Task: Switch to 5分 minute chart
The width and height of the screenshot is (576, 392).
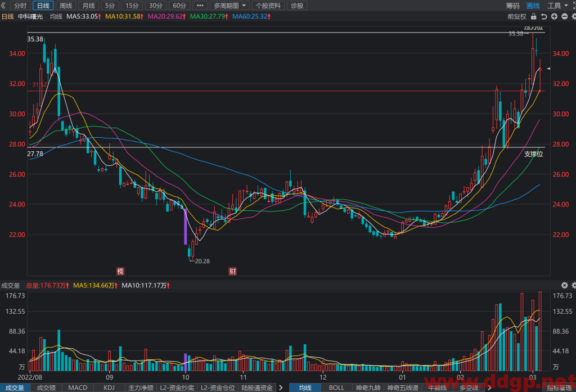Action: [x=110, y=6]
